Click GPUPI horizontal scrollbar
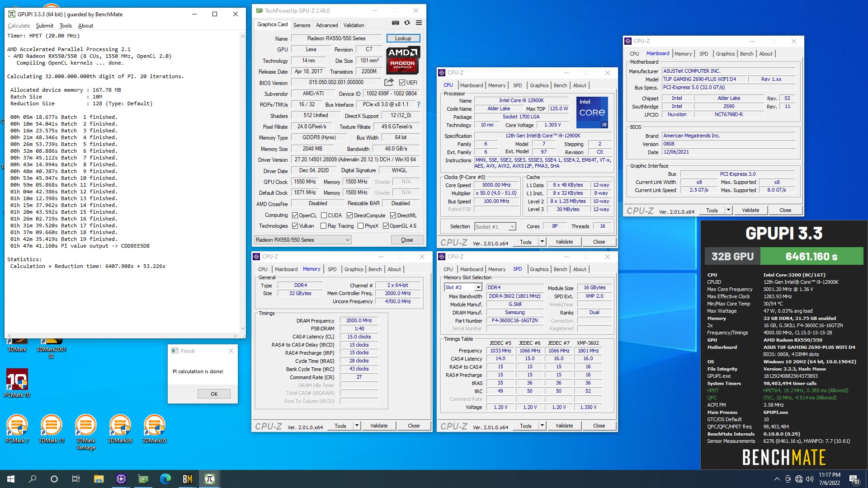Image resolution: width=868 pixels, height=488 pixels. [x=122, y=336]
